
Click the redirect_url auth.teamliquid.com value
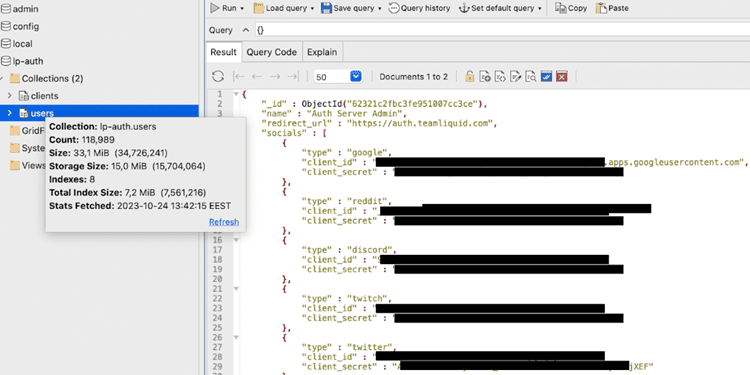[x=423, y=123]
